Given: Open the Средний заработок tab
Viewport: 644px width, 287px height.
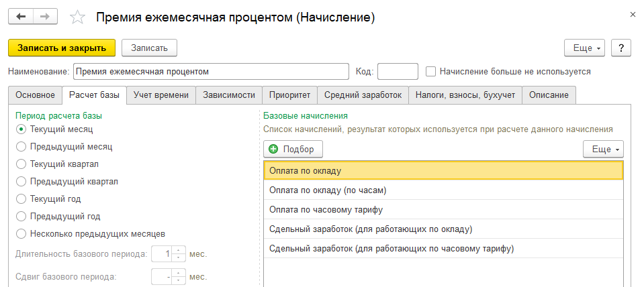Looking at the screenshot, I should point(363,95).
